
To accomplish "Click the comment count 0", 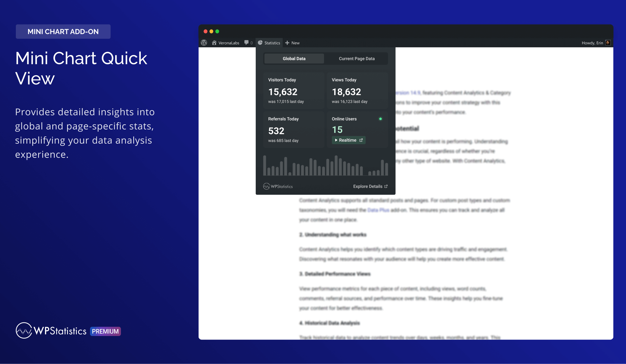I will pos(252,43).
